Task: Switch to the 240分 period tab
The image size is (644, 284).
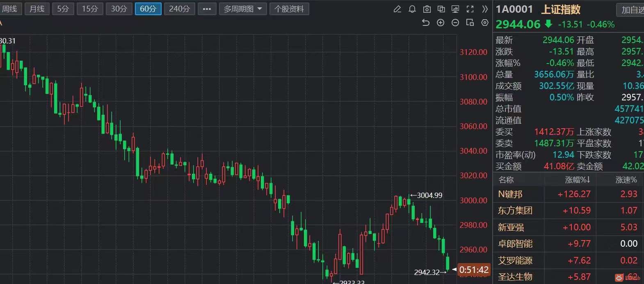Action: [x=179, y=9]
